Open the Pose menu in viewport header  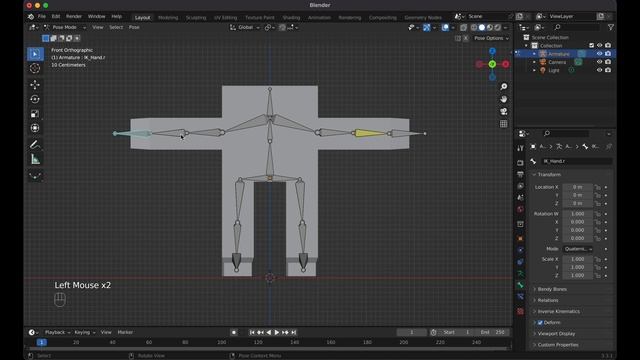click(x=134, y=27)
